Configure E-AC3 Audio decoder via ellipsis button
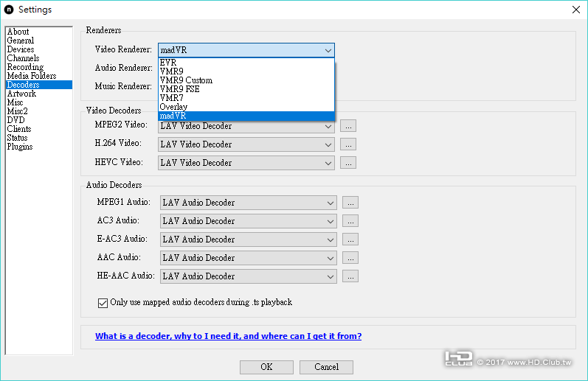 coord(350,240)
